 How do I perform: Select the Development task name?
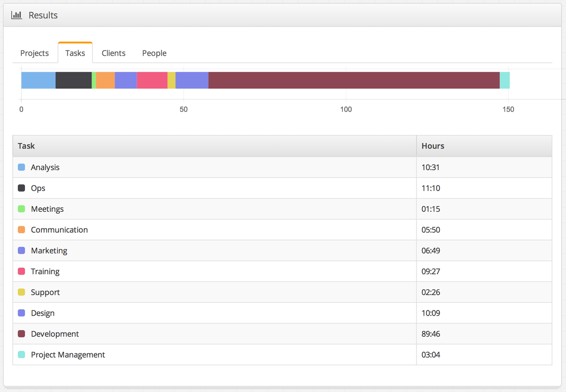tap(55, 334)
